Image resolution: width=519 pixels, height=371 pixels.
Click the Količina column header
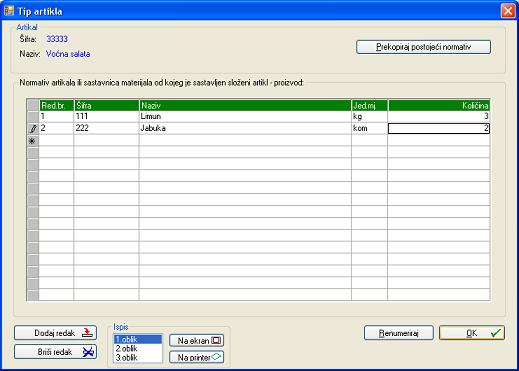tap(439, 106)
